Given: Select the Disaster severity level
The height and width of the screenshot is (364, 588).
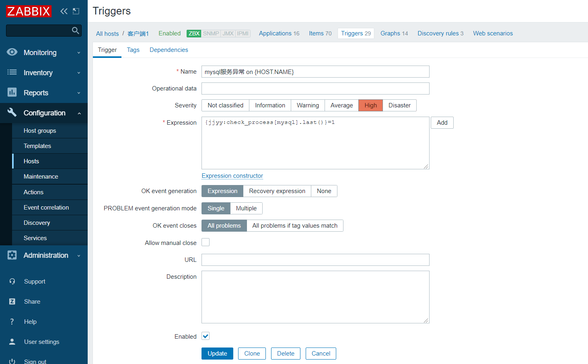Looking at the screenshot, I should tap(399, 105).
